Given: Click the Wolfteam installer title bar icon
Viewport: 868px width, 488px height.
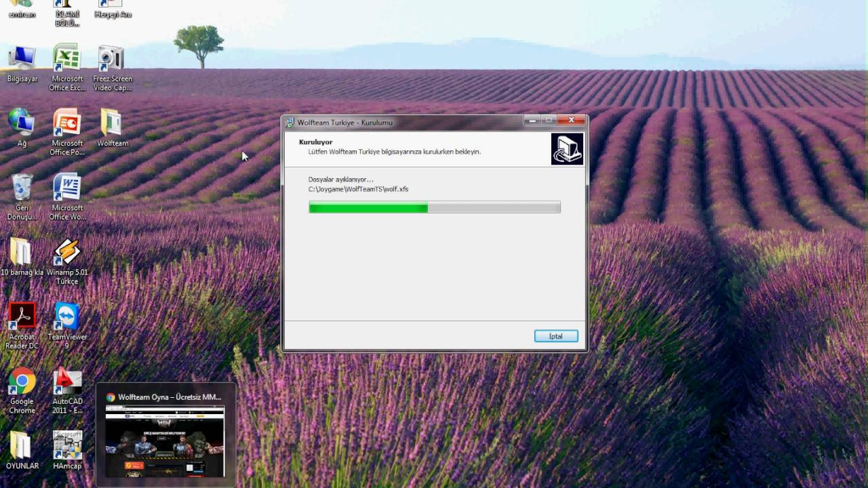Looking at the screenshot, I should click(290, 123).
